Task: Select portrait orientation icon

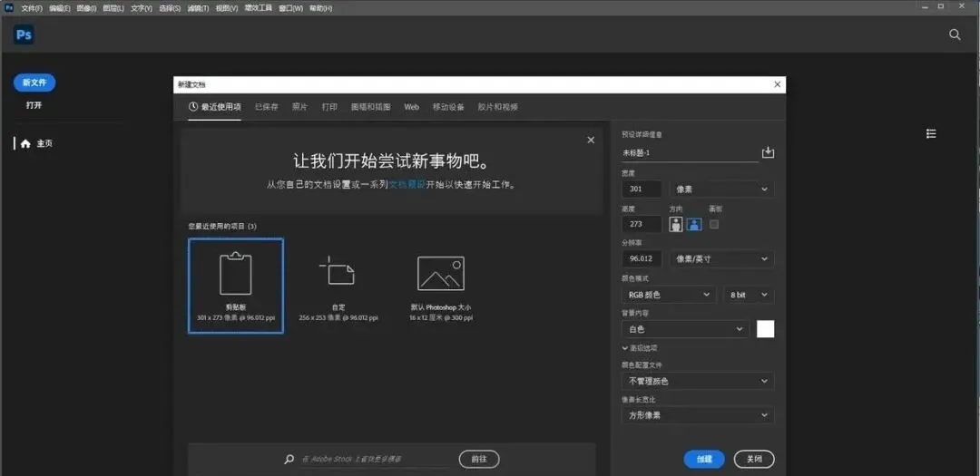Action: [x=676, y=224]
